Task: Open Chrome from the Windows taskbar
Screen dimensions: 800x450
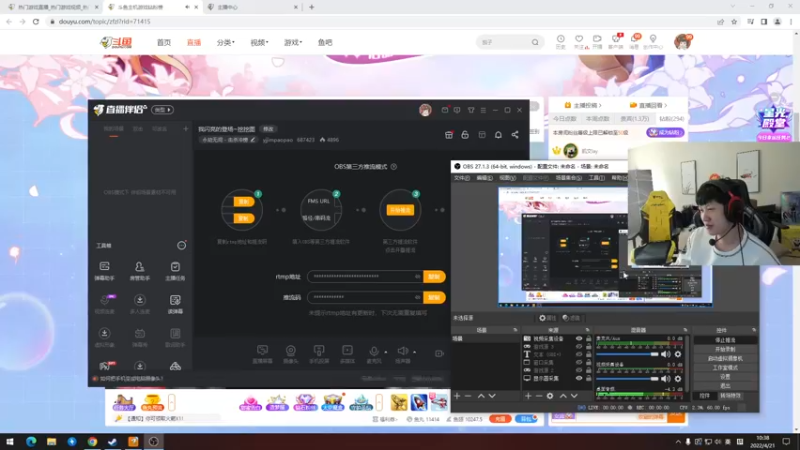Action: click(x=92, y=441)
